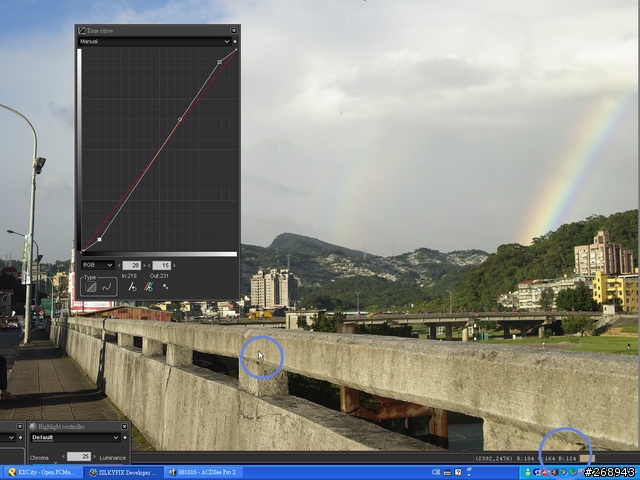
Task: Select the middle control point on the tone curve
Action: [180, 120]
